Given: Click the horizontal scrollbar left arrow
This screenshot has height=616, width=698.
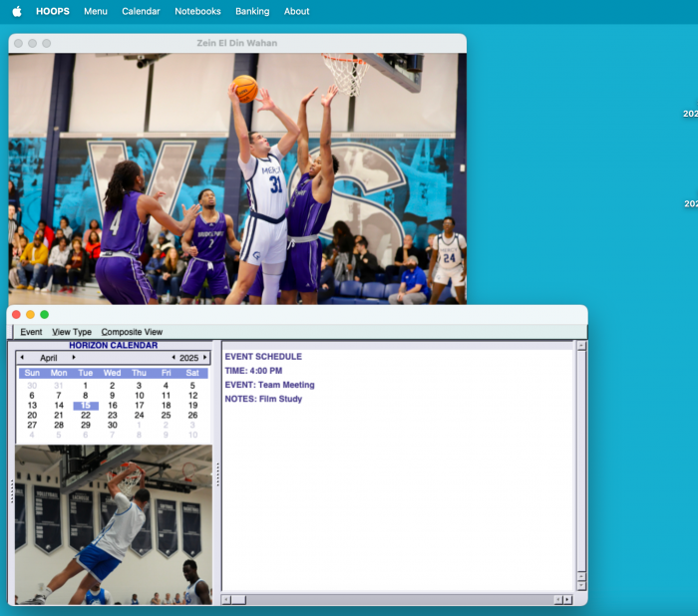Looking at the screenshot, I should (x=226, y=599).
